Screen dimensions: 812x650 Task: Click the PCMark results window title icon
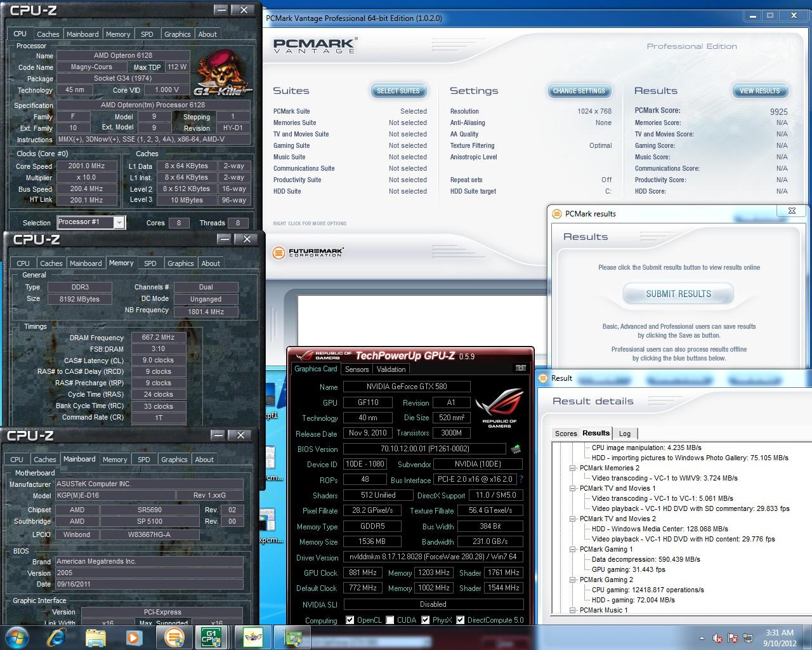pyautogui.click(x=556, y=214)
